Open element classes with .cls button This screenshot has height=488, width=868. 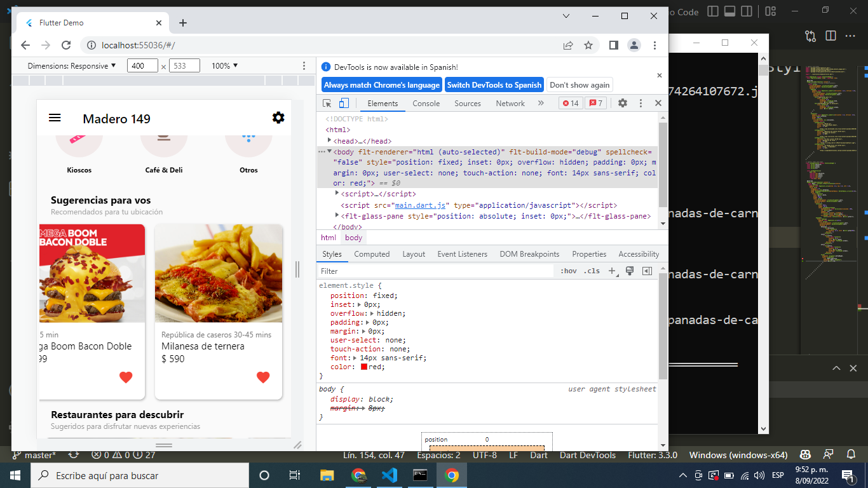pyautogui.click(x=592, y=271)
